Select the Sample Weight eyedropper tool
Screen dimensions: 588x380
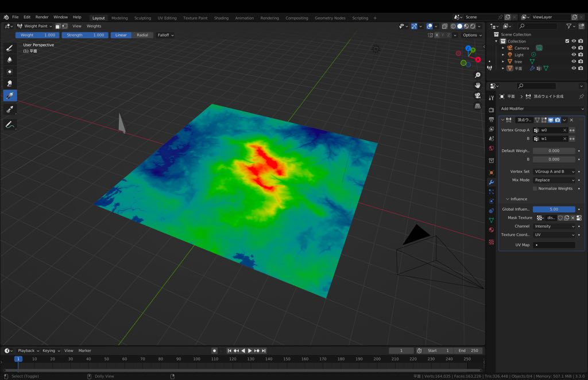[x=10, y=108]
